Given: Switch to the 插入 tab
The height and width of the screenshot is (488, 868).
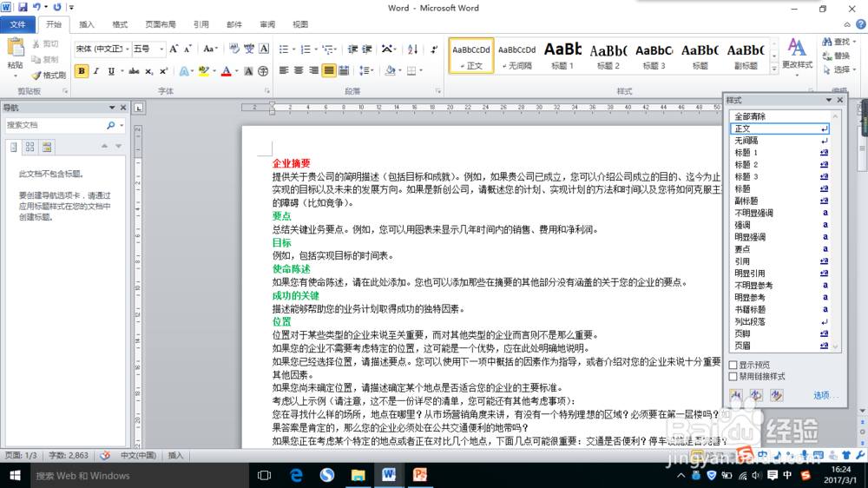Looking at the screenshot, I should pyautogui.click(x=86, y=24).
